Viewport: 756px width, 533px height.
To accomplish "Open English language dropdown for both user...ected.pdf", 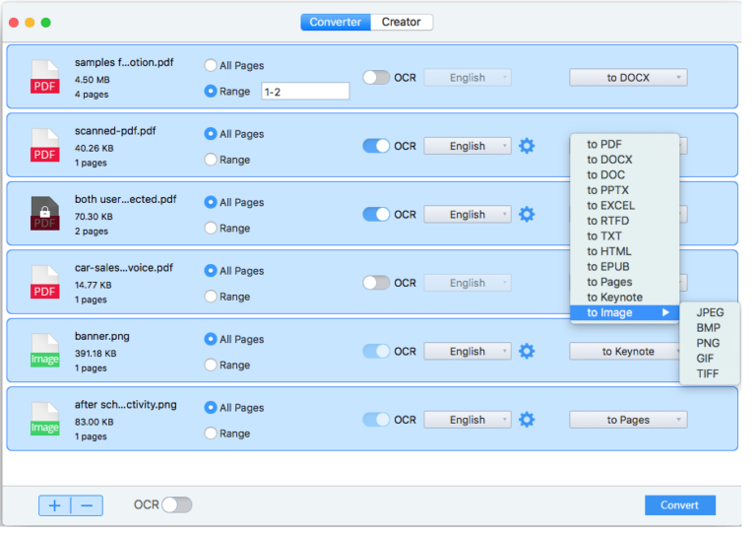I will click(x=468, y=214).
